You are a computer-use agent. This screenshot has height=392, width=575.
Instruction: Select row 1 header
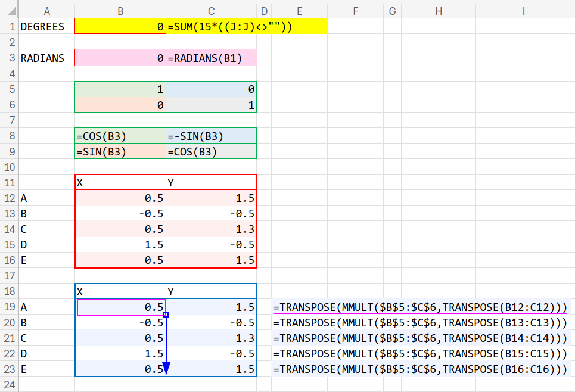[x=9, y=27]
